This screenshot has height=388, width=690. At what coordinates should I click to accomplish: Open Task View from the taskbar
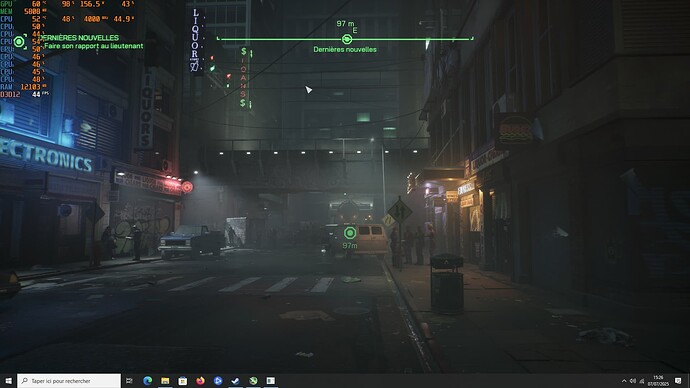pyautogui.click(x=129, y=381)
